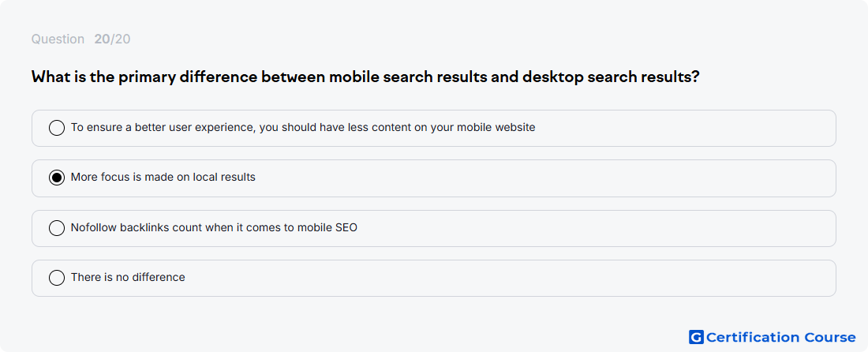The height and width of the screenshot is (352, 868).
Task: Click the 'More focus is made on local results' text
Action: pyautogui.click(x=163, y=177)
